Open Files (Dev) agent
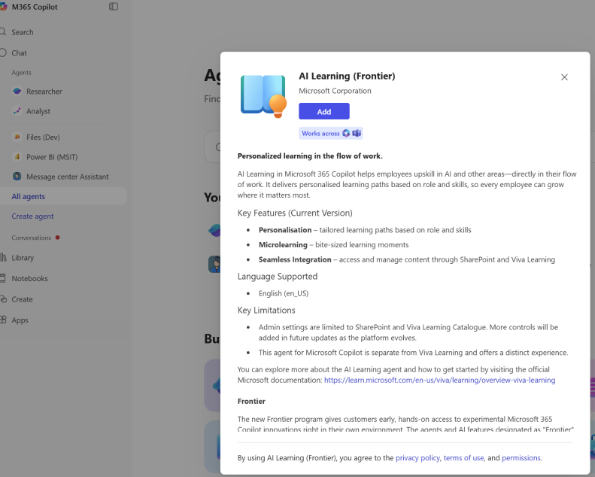Screen dimensions: 595x477 click(x=43, y=137)
